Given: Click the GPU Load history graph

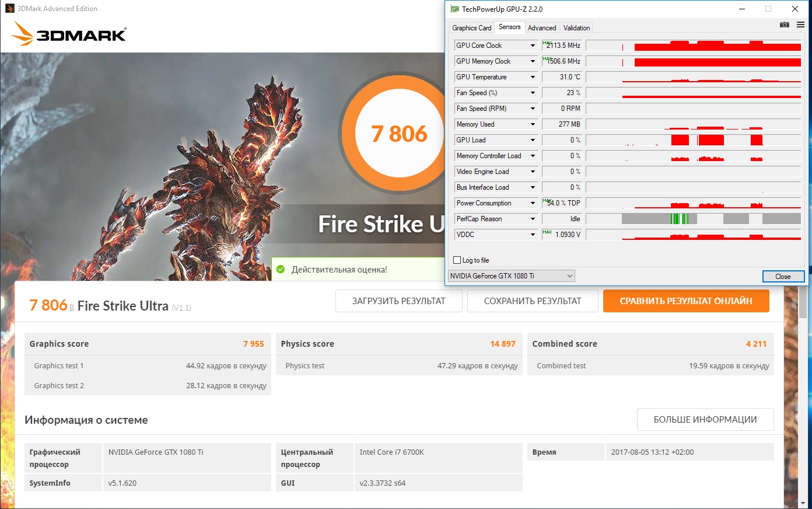Looking at the screenshot, I should pyautogui.click(x=694, y=140).
